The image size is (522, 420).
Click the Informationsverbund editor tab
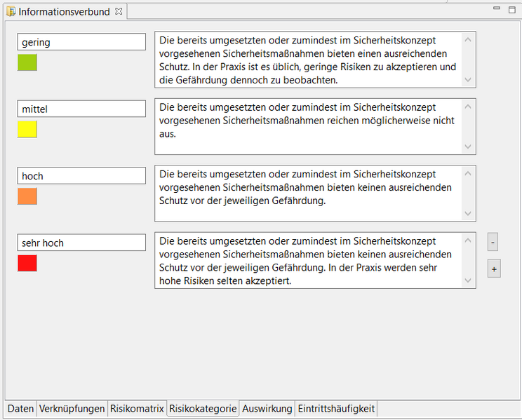click(64, 12)
